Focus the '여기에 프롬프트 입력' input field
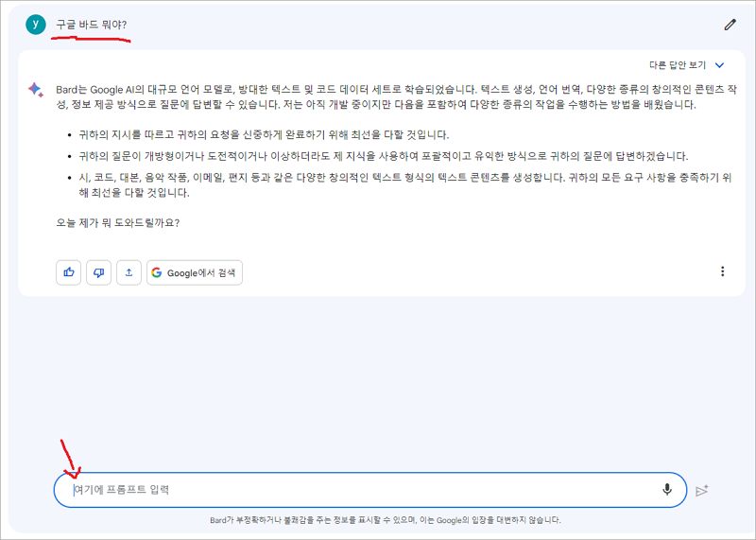This screenshot has height=540, width=756. [x=359, y=490]
